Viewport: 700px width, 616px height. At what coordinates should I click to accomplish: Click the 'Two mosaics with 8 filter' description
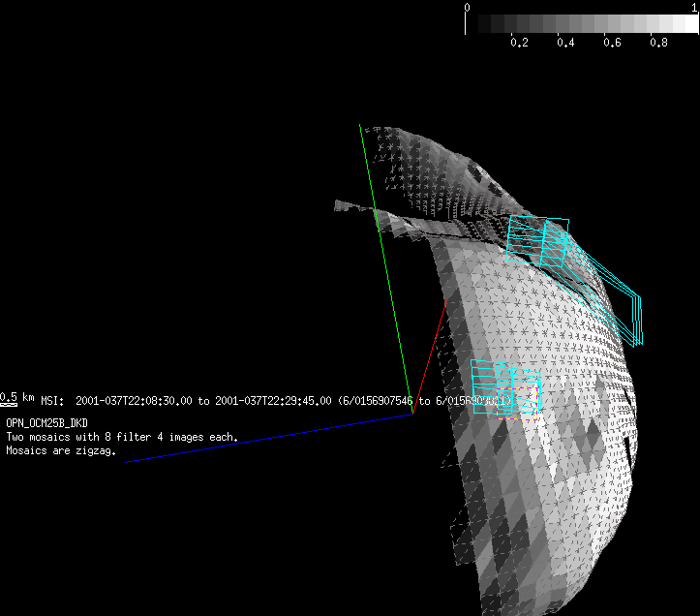(x=122, y=437)
